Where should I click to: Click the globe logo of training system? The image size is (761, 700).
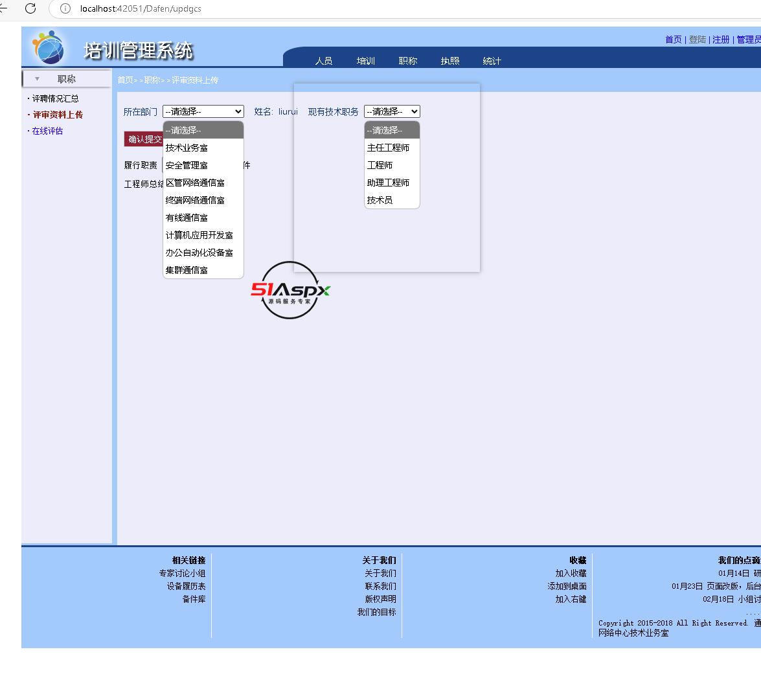pyautogui.click(x=49, y=47)
